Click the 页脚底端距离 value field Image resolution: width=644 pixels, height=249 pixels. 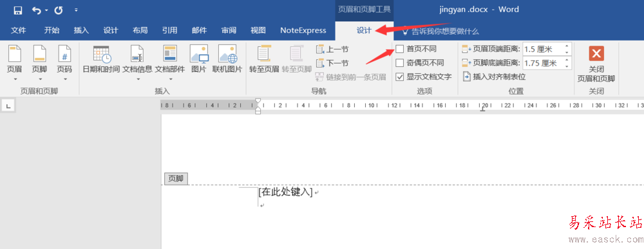click(543, 63)
